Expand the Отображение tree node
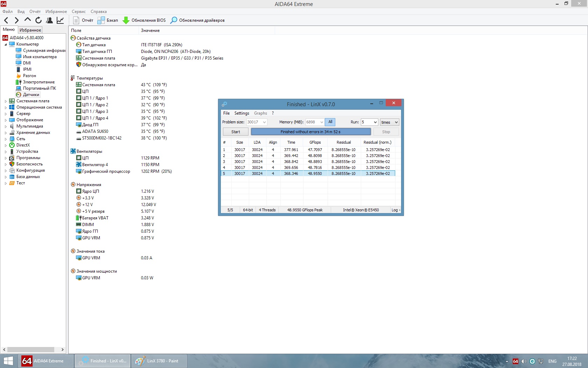 click(6, 120)
